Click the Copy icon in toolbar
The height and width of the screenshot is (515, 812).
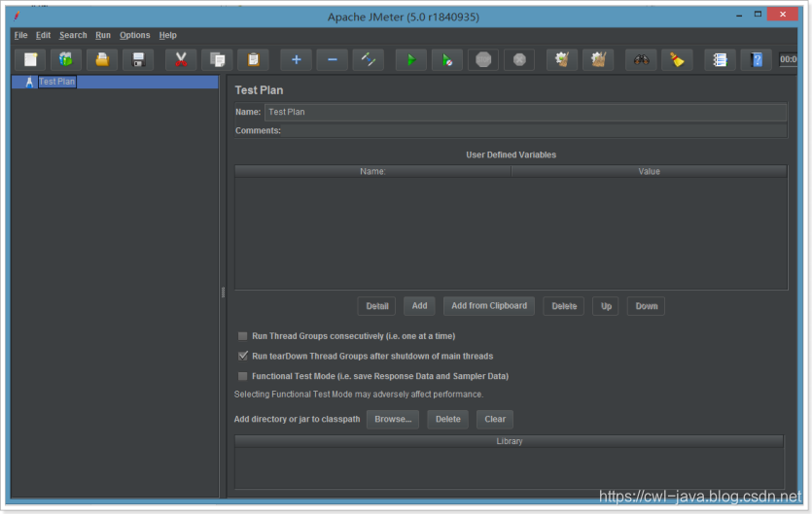coord(217,59)
